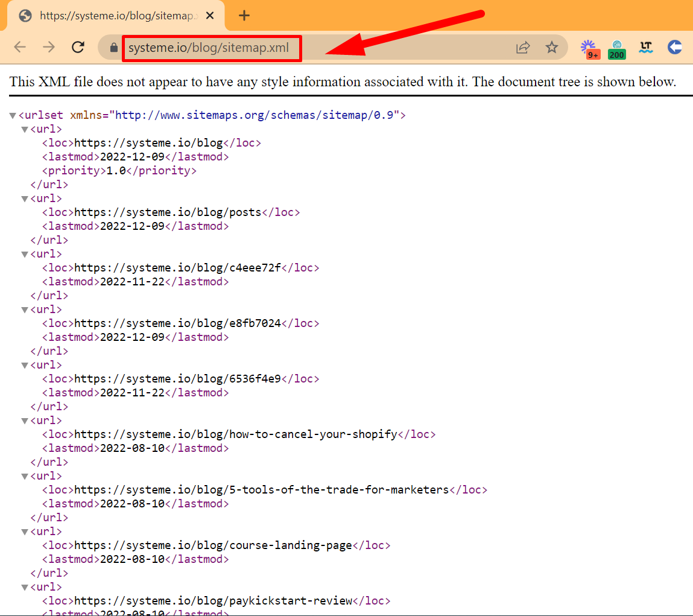Open the extension with 9+ badge

click(590, 49)
